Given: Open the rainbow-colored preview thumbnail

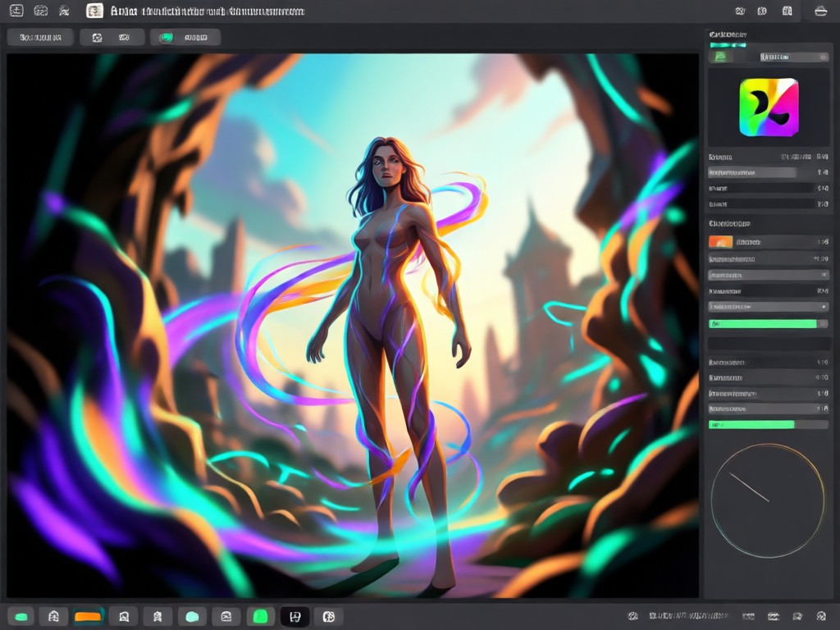Looking at the screenshot, I should (769, 107).
